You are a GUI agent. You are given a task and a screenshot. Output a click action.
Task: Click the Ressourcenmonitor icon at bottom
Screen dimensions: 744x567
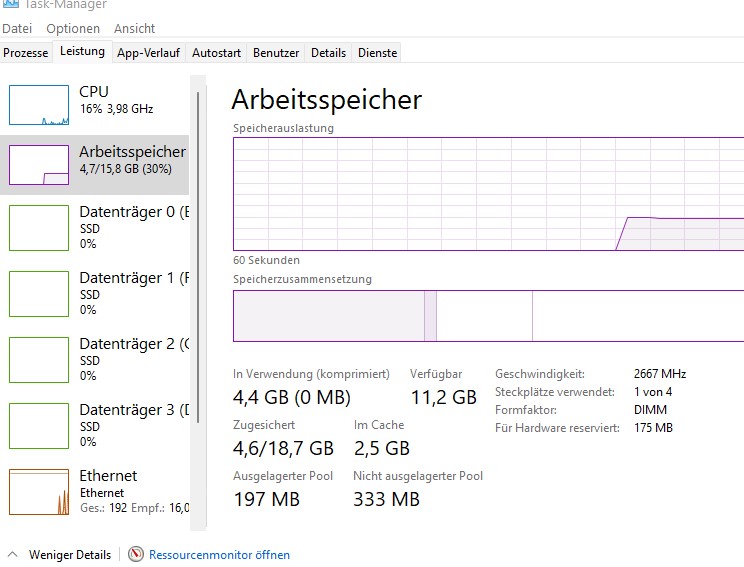click(x=136, y=554)
